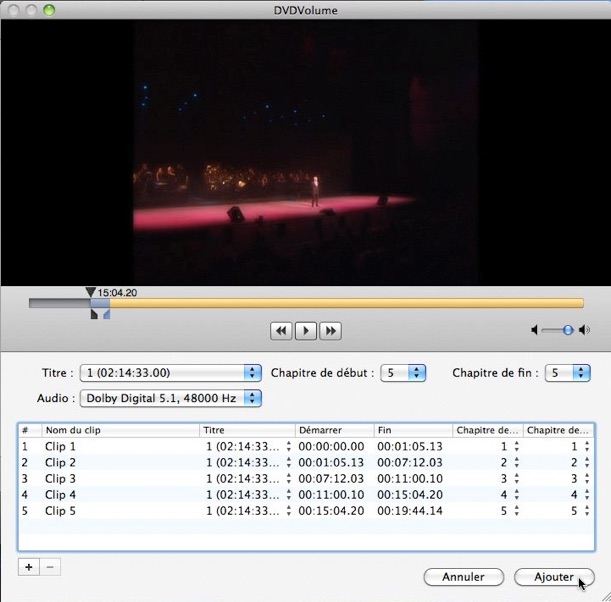Open Clip 2 title popup arrows
The width and height of the screenshot is (611, 602).
coord(288,463)
